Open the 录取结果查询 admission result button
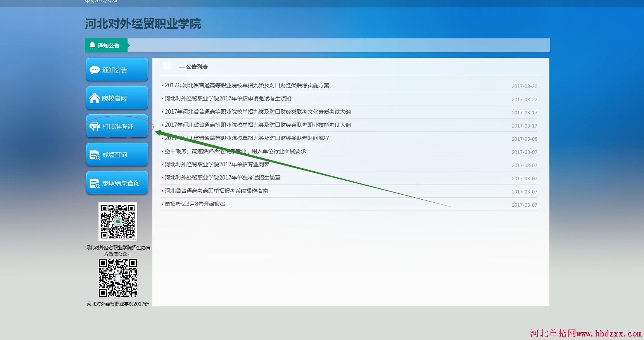 pyautogui.click(x=117, y=183)
